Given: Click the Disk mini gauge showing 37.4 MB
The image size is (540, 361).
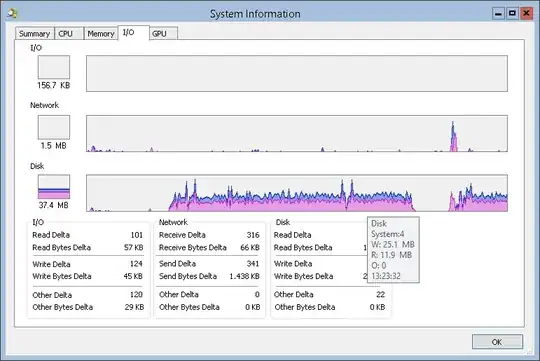Looking at the screenshot, I should 54,187.
